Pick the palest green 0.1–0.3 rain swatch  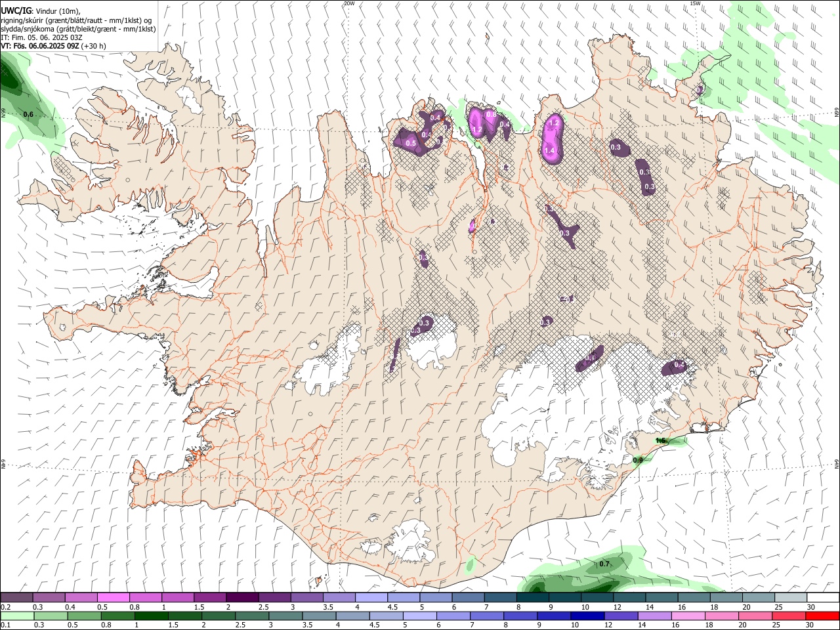[x=17, y=616]
